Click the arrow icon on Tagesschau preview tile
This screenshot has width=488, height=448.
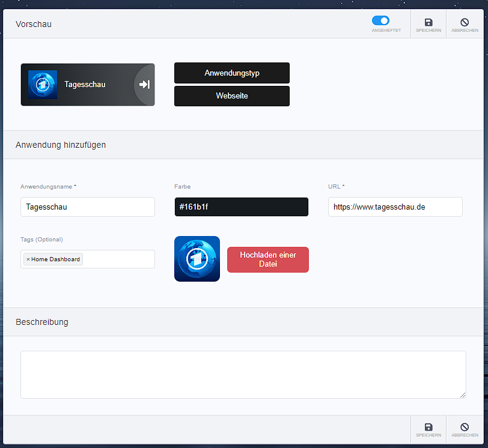pos(144,85)
